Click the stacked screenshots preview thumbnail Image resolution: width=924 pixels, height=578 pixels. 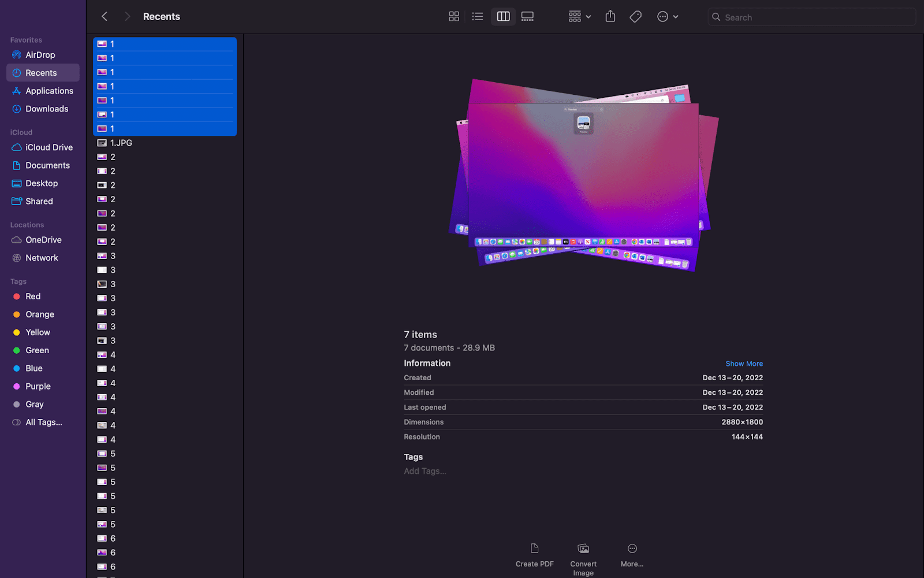point(583,175)
